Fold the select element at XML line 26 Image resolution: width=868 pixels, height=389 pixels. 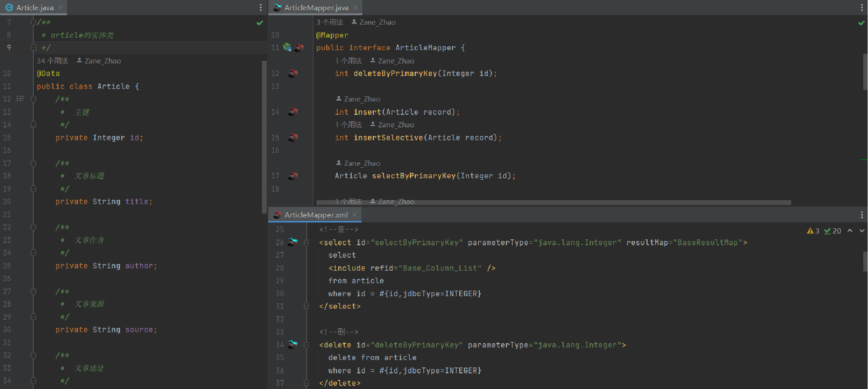click(306, 242)
